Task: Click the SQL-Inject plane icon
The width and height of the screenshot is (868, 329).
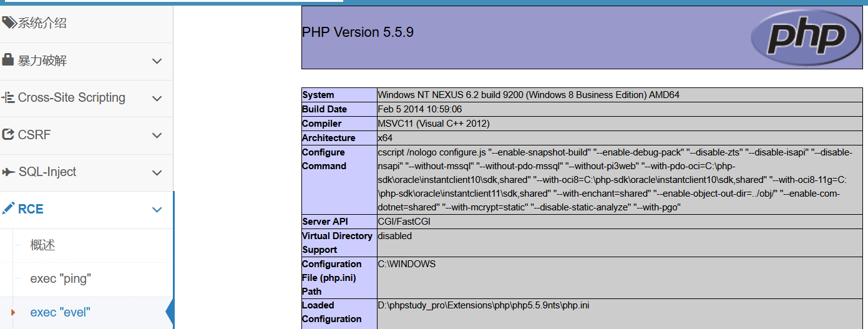Action: click(8, 172)
